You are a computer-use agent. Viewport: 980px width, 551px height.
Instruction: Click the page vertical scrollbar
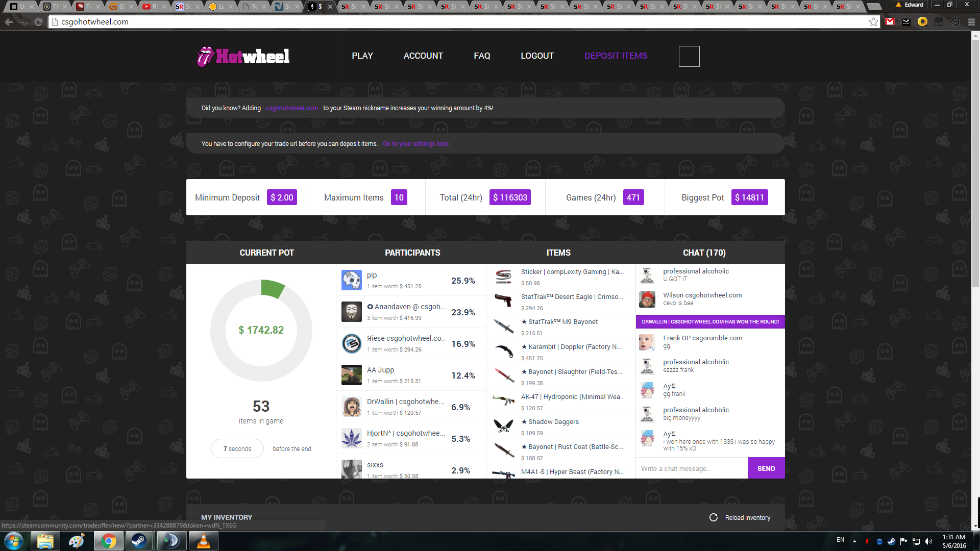click(975, 163)
